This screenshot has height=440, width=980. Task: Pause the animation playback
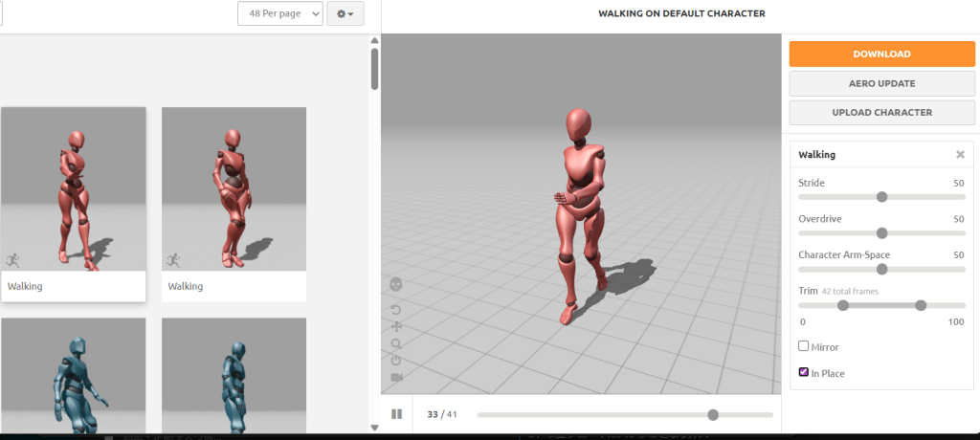coord(396,414)
